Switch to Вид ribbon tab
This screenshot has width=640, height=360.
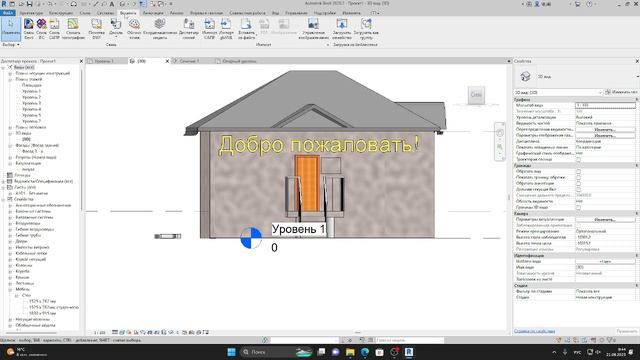tap(276, 13)
